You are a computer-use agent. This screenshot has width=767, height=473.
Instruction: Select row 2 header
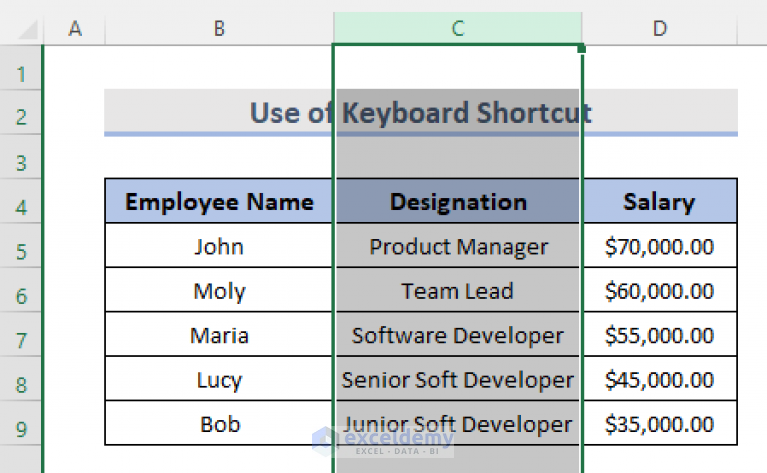(x=21, y=112)
